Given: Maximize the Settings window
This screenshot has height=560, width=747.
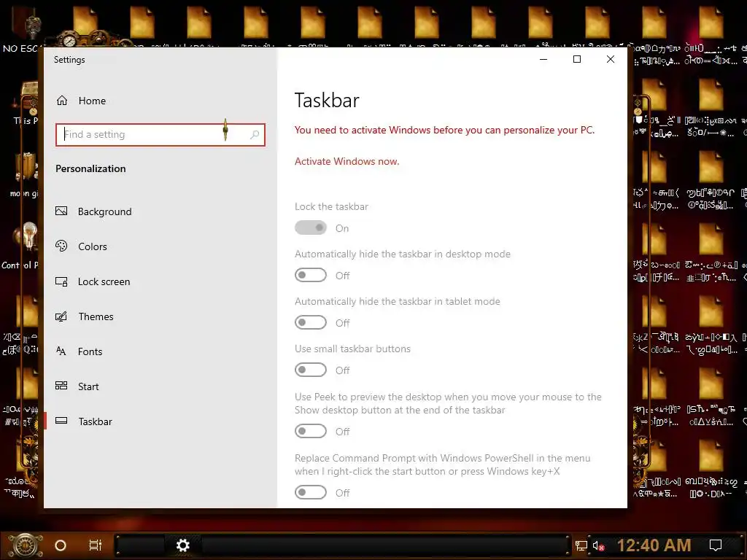Looking at the screenshot, I should pos(577,59).
